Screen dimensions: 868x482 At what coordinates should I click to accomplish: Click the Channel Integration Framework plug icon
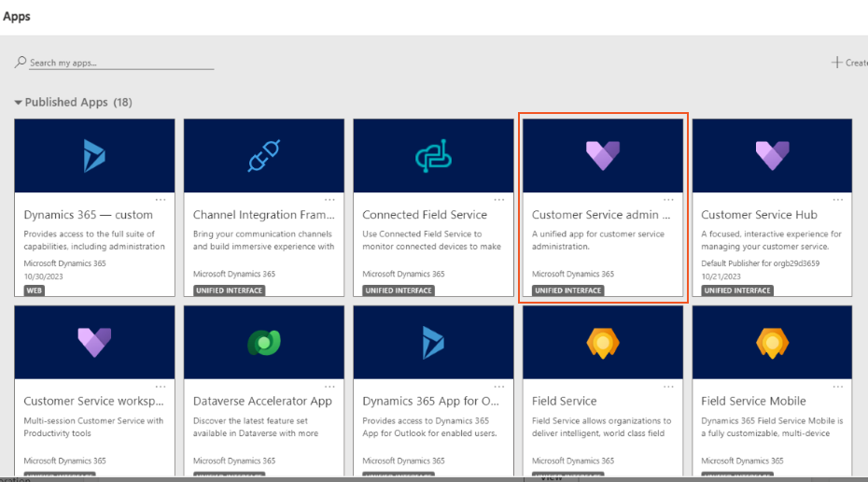coord(264,156)
